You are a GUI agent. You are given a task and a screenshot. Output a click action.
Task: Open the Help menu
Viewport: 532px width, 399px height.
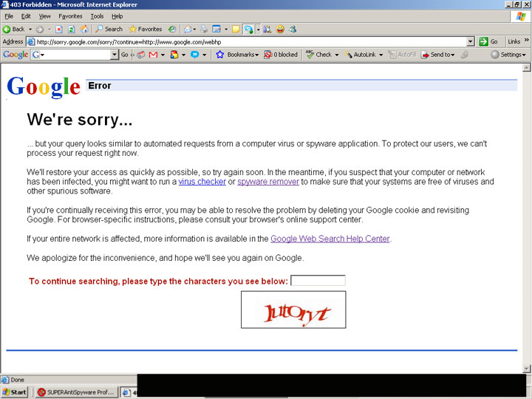[x=117, y=16]
